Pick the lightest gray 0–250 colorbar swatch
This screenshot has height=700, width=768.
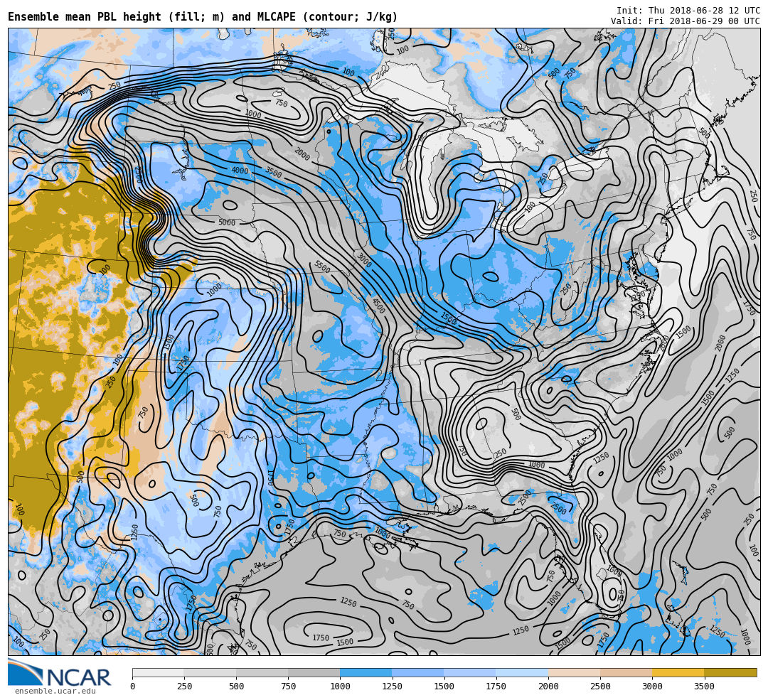(x=158, y=672)
